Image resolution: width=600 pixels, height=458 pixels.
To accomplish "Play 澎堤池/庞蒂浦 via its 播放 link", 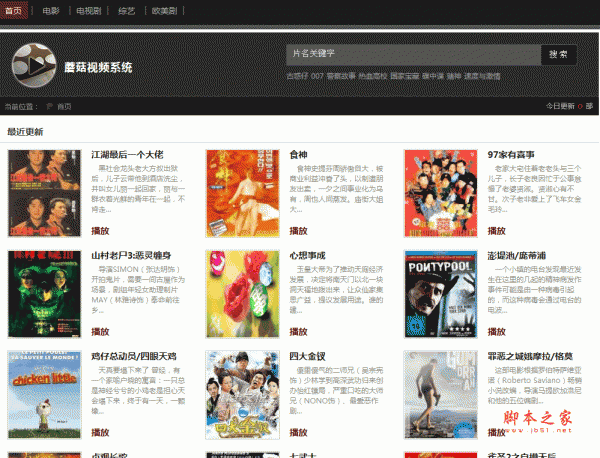I will [497, 331].
